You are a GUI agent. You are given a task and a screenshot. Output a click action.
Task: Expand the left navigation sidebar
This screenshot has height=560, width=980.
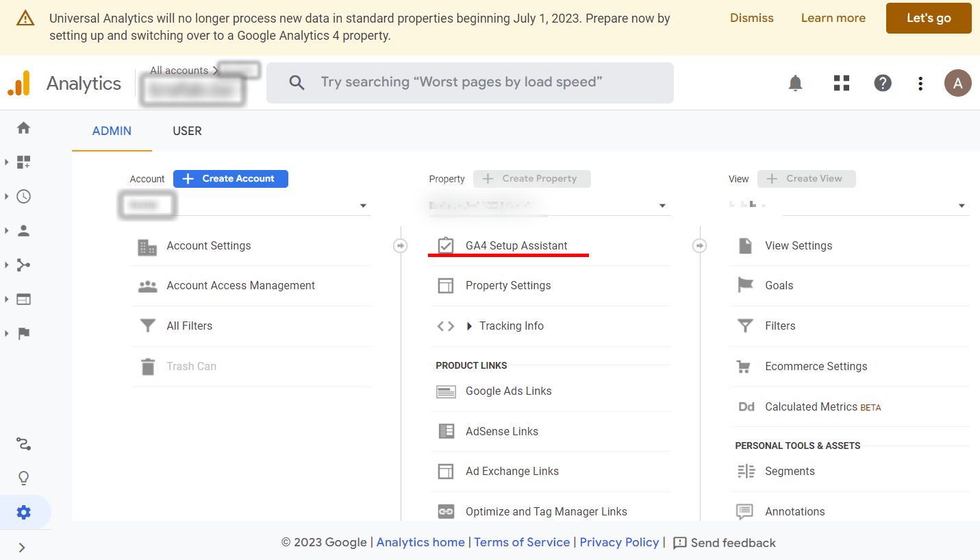point(22,547)
